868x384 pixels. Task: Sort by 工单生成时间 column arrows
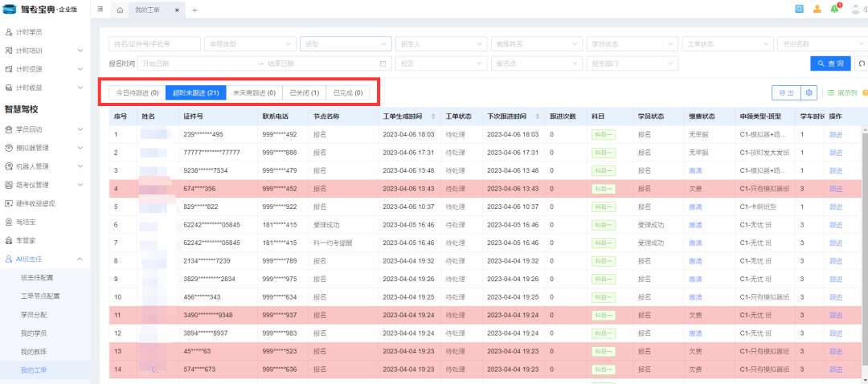tap(433, 116)
